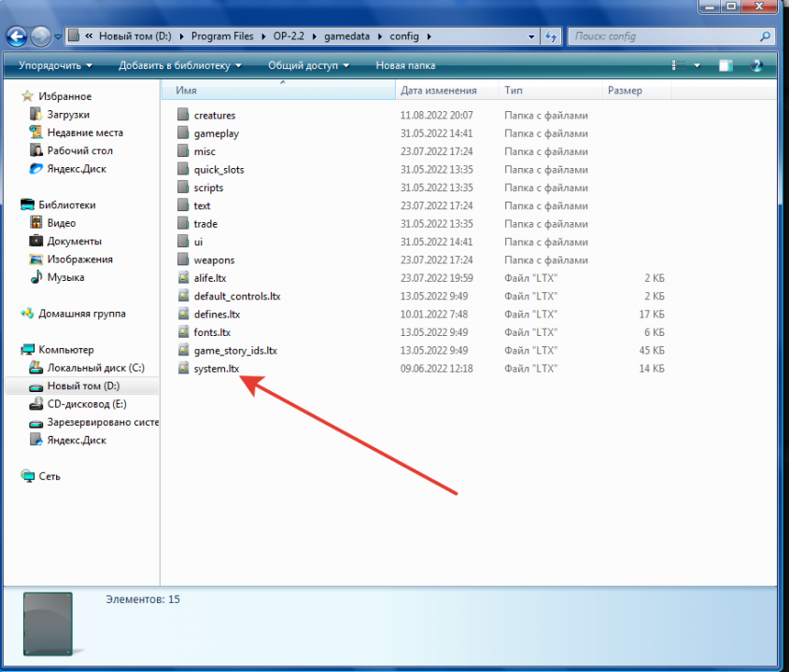Open 'Недавние места' in the sidebar
This screenshot has height=672, width=789.
point(85,133)
